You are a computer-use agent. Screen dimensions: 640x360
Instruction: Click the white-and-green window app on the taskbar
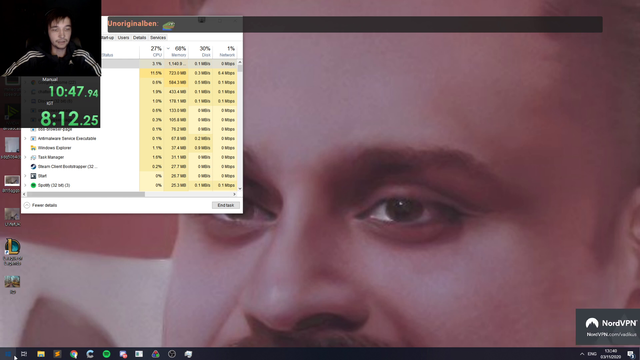[x=139, y=354]
